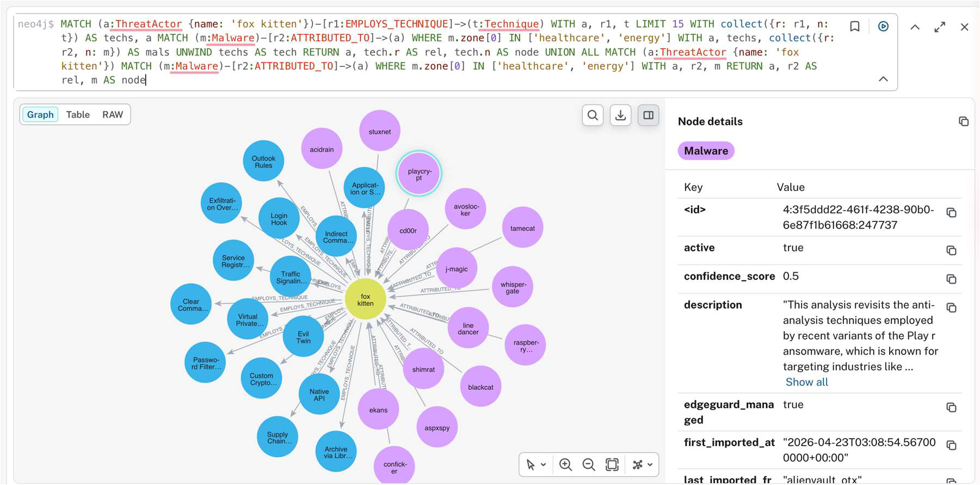
Task: Copy the description value
Action: (x=951, y=308)
